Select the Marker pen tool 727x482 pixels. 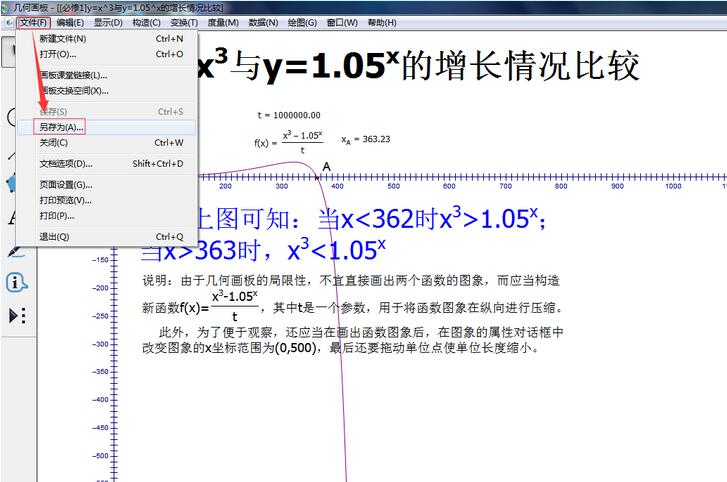[x=15, y=253]
